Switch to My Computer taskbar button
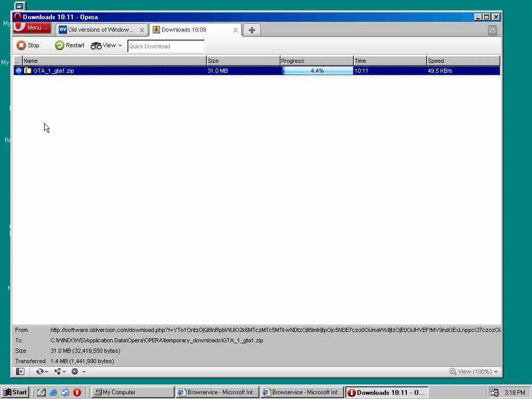The width and height of the screenshot is (532, 399). click(132, 392)
